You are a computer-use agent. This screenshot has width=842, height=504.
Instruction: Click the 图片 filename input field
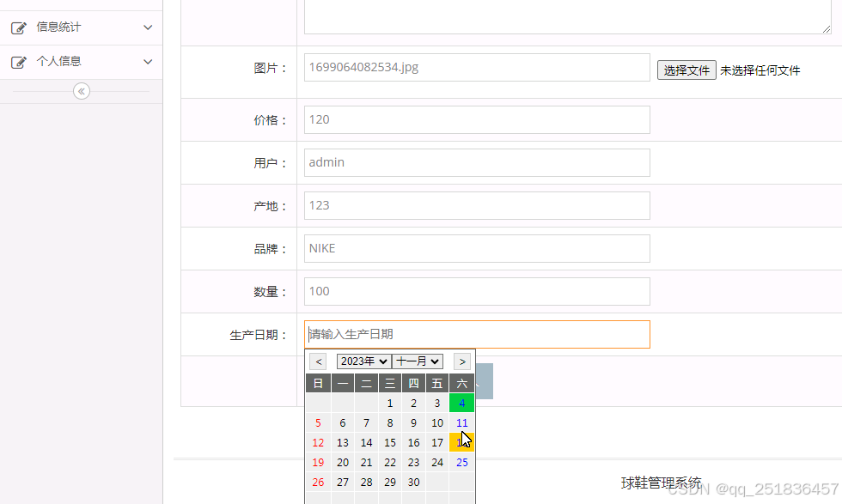click(477, 68)
